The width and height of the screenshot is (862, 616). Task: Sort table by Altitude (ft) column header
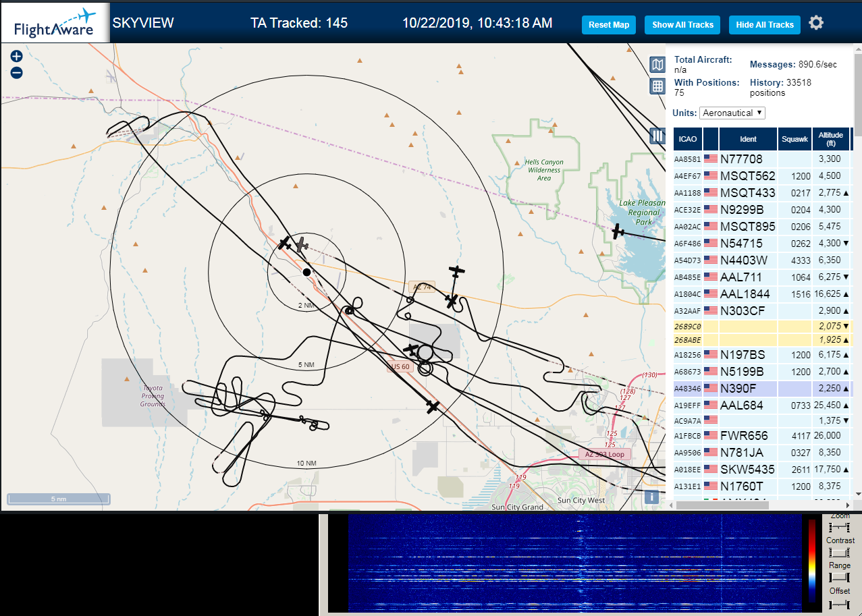click(x=831, y=139)
